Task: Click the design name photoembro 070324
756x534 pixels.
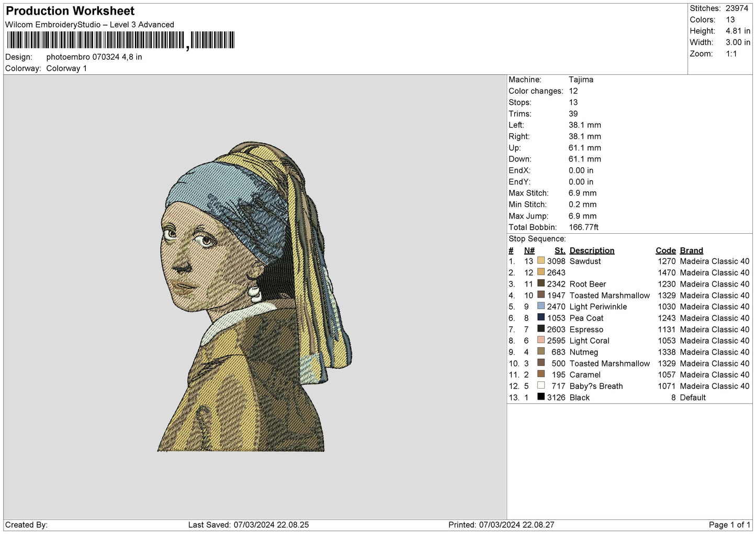Action: (94, 57)
